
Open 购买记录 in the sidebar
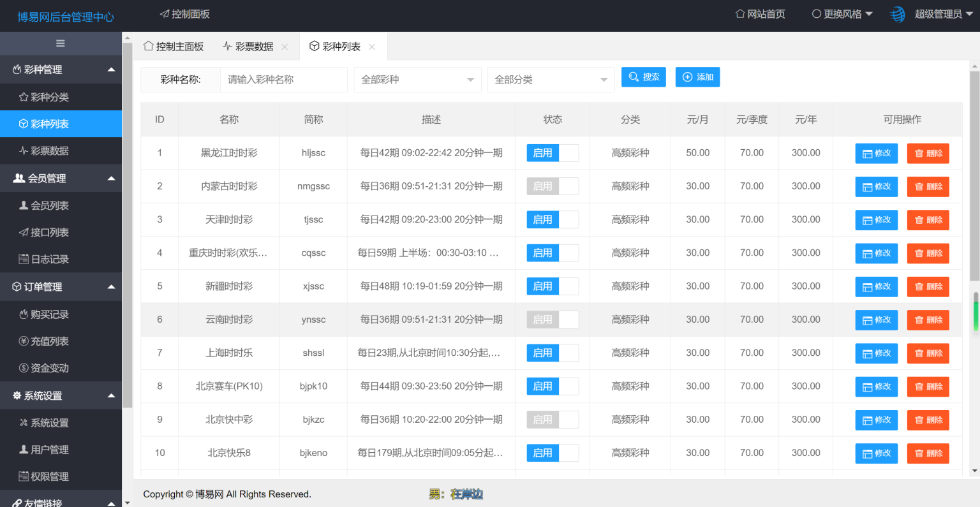(x=50, y=314)
